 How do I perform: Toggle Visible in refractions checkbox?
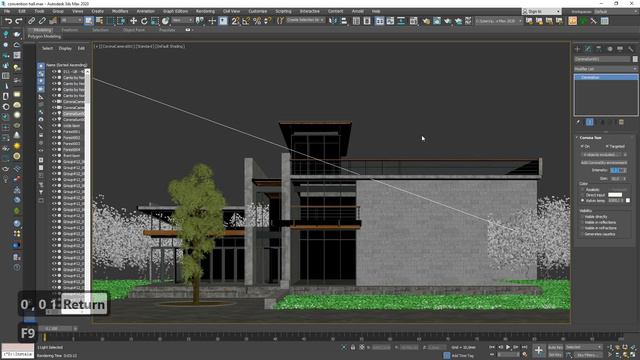coord(582,228)
